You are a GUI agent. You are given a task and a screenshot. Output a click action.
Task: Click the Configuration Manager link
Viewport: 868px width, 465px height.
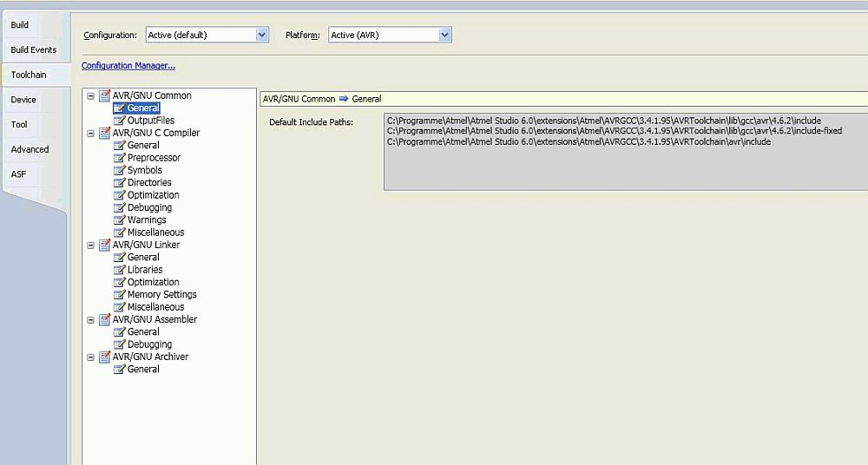(128, 65)
